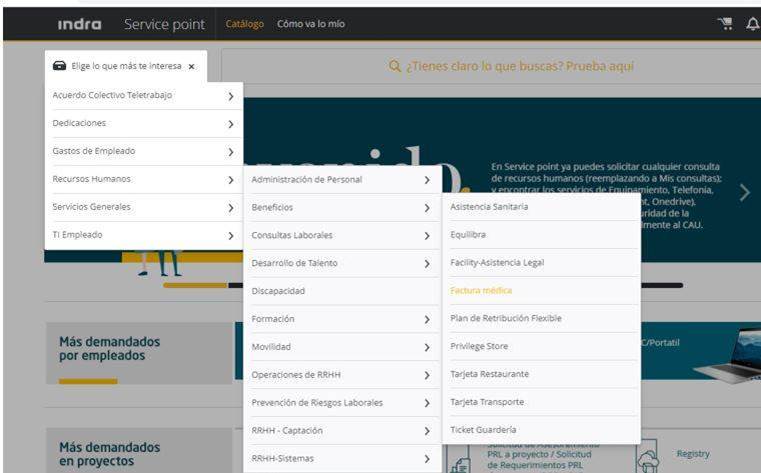Click the Registry icon
The height and width of the screenshot is (473, 761).
click(649, 456)
